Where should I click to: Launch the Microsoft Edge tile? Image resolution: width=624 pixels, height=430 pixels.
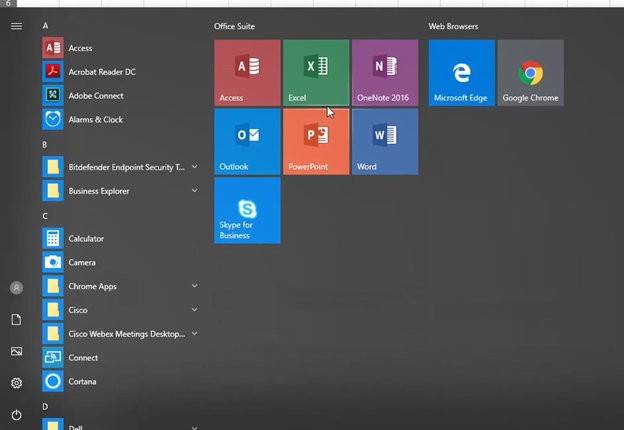pyautogui.click(x=462, y=73)
